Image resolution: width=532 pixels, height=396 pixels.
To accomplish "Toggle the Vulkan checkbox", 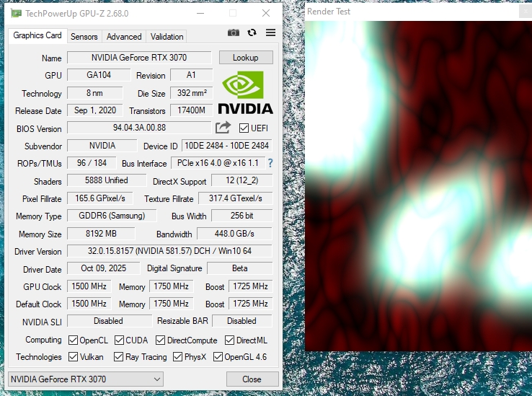I will click(73, 356).
